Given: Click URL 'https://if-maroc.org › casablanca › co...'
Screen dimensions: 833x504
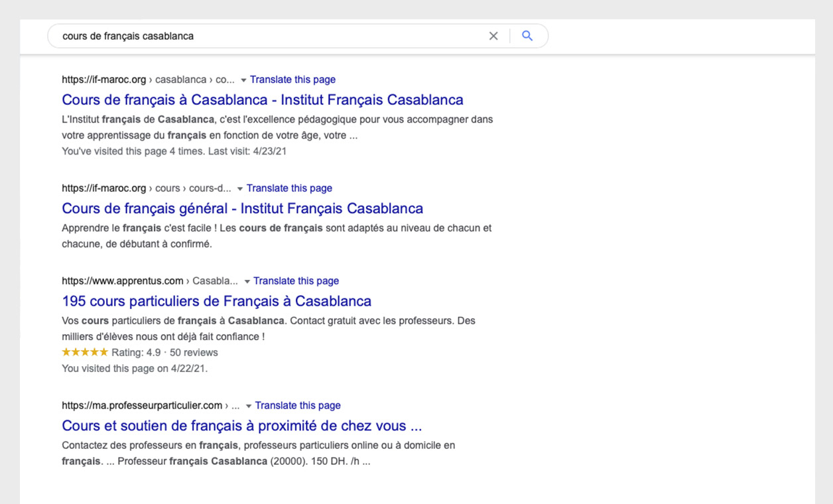Looking at the screenshot, I should [148, 80].
